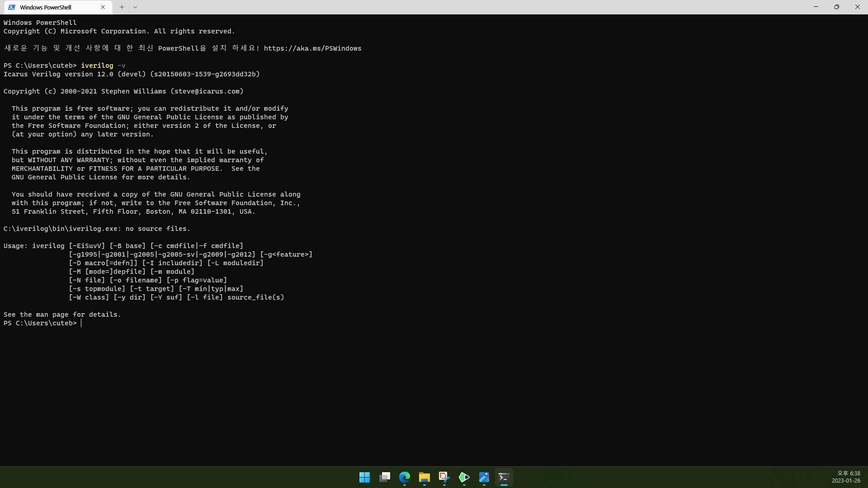This screenshot has width=868, height=488.
Task: Click the PowerShell icon in the tab
Action: pos(12,7)
